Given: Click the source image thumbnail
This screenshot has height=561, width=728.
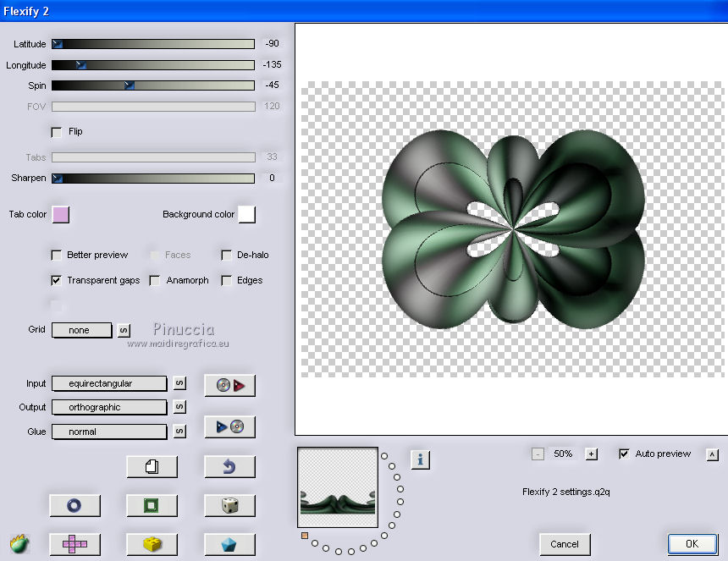Looking at the screenshot, I should coord(338,487).
